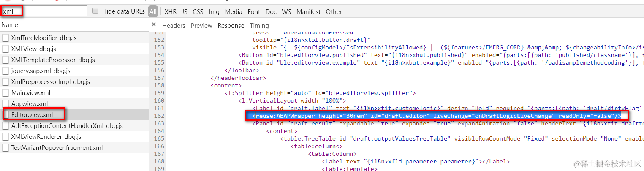Filter requests by Img
644x171 pixels.
(214, 12)
